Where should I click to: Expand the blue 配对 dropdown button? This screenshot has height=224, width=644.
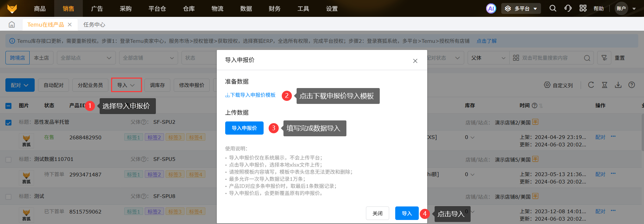pyautogui.click(x=20, y=85)
